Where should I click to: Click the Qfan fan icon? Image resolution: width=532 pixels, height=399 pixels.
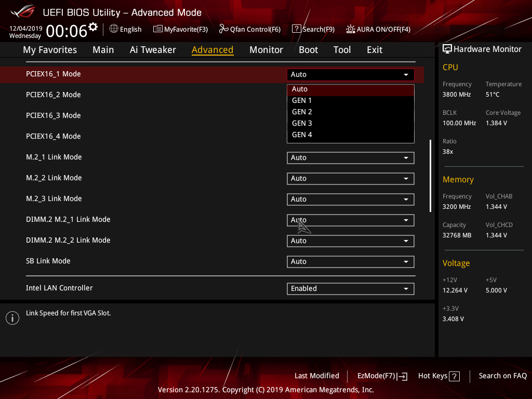(223, 29)
